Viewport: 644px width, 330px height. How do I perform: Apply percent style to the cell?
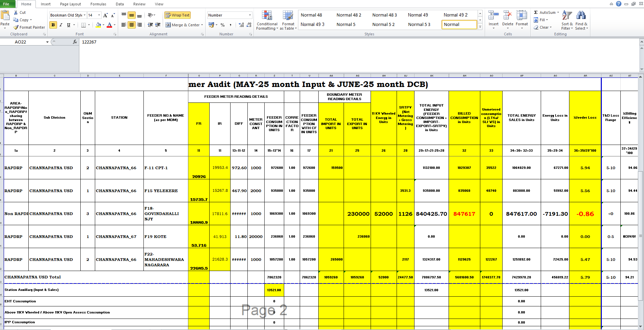coord(222,25)
